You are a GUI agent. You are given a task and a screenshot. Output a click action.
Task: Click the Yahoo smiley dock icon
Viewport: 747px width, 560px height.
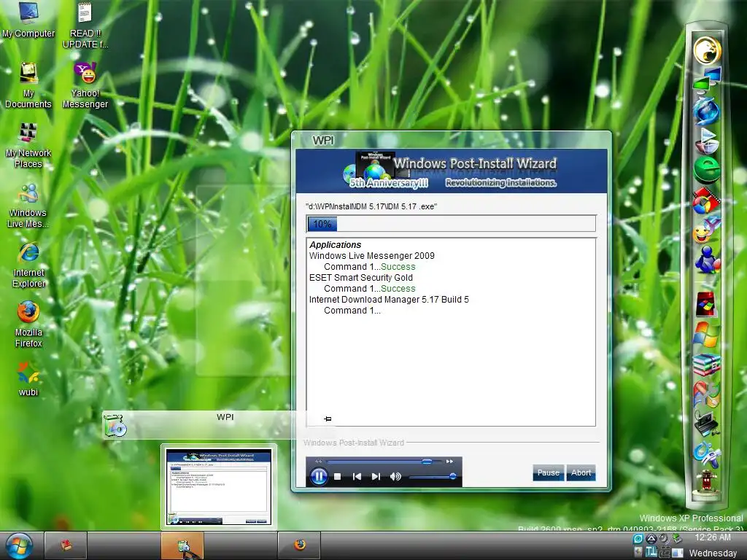[706, 230]
